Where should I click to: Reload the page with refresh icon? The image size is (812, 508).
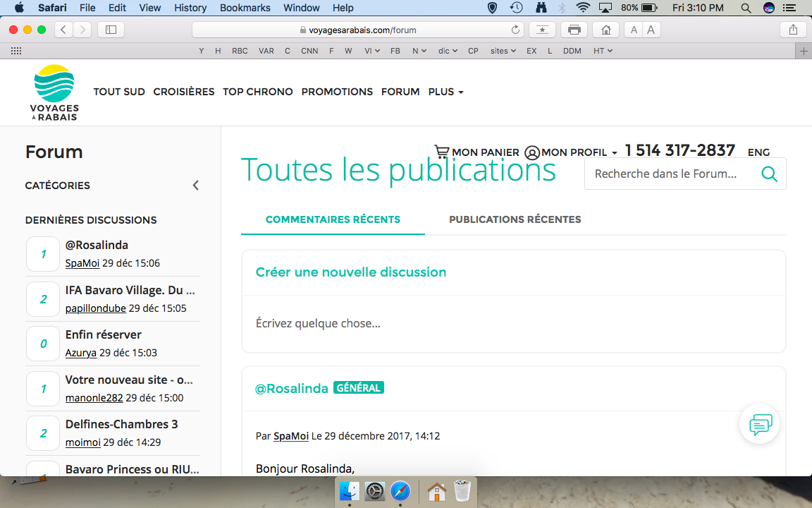[515, 30]
